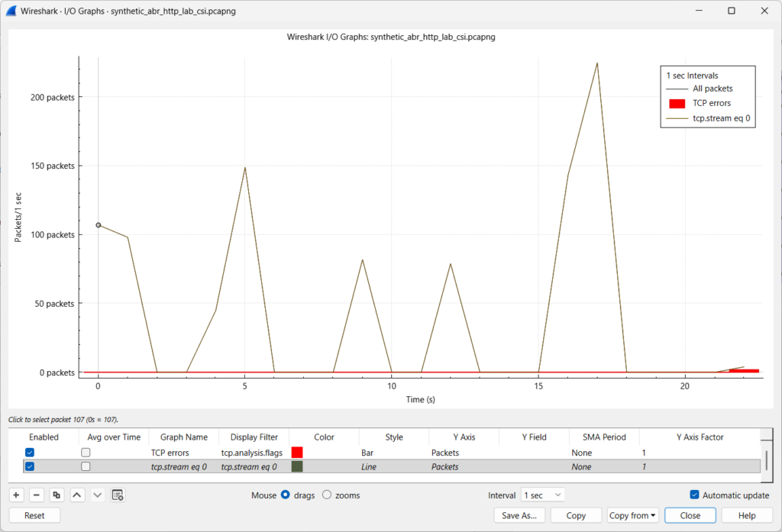Screen dimensions: 782x532
Task: Click the graph list vertical scrollbar
Action: [x=766, y=459]
